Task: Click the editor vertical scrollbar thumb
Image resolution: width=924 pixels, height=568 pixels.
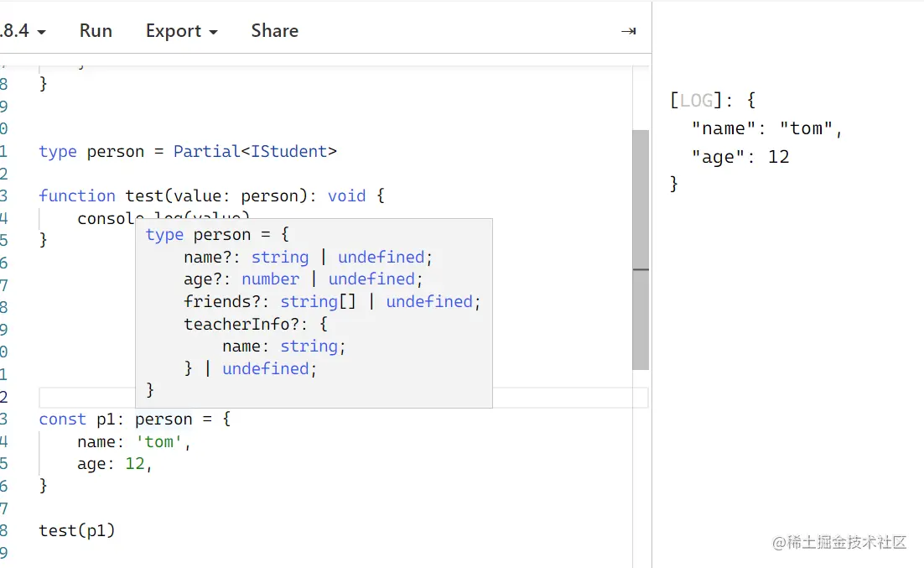Action: pos(641,249)
